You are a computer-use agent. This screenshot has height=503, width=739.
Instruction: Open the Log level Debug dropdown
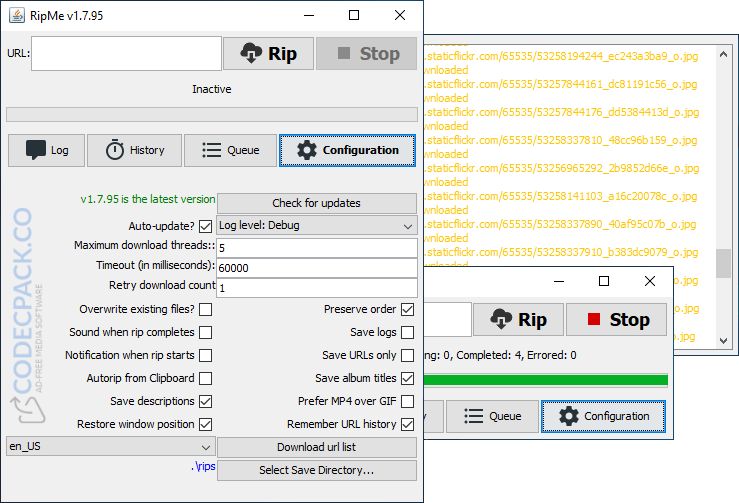tap(317, 225)
